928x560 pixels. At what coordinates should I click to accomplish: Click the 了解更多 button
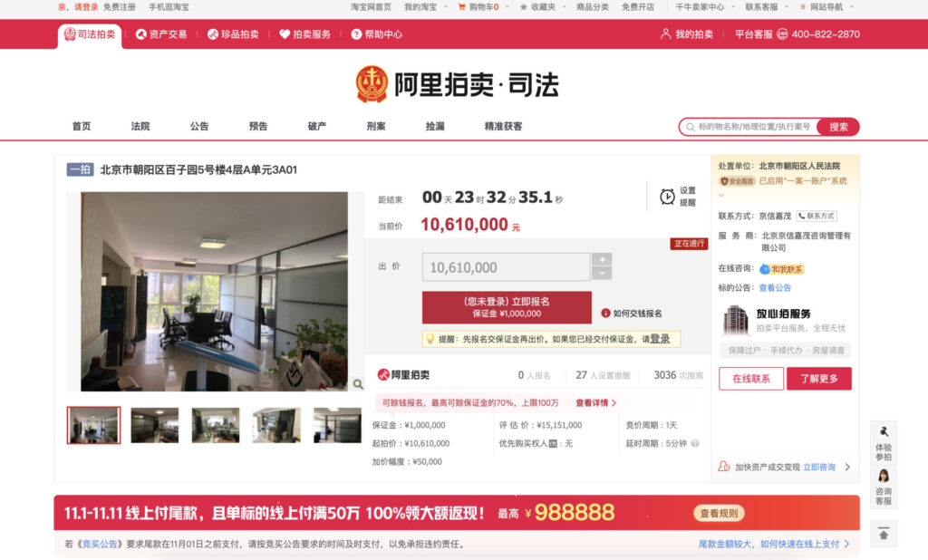point(819,379)
